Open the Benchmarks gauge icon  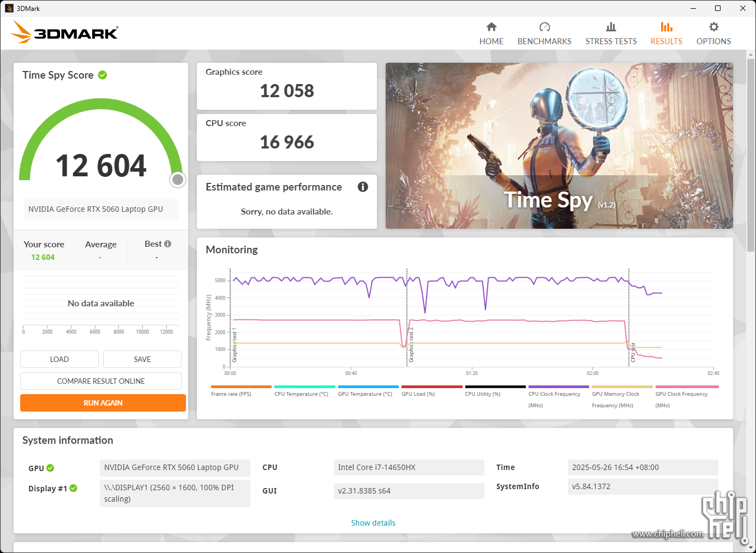[544, 27]
